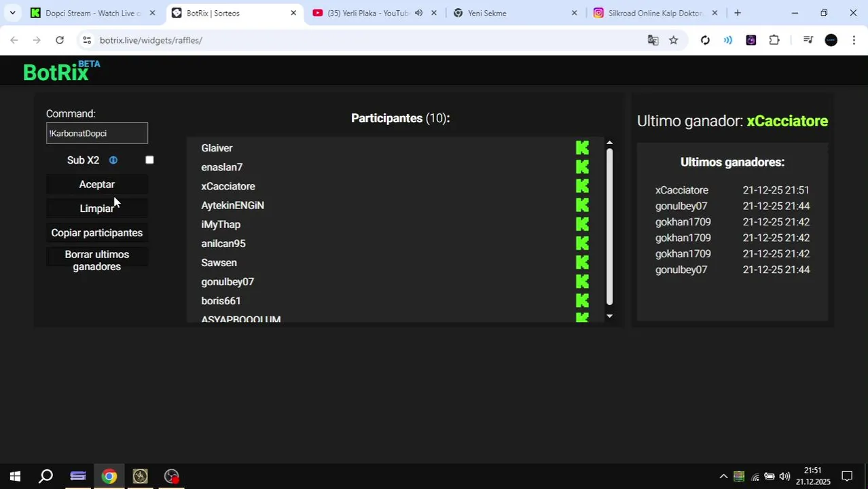Click the Limpiar button

pyautogui.click(x=96, y=209)
